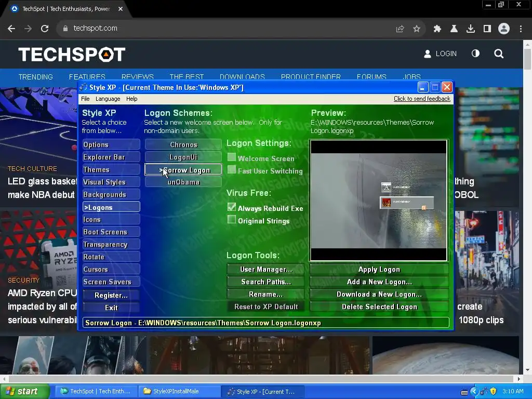Click the keyboard tray icon

pyautogui.click(x=464, y=392)
